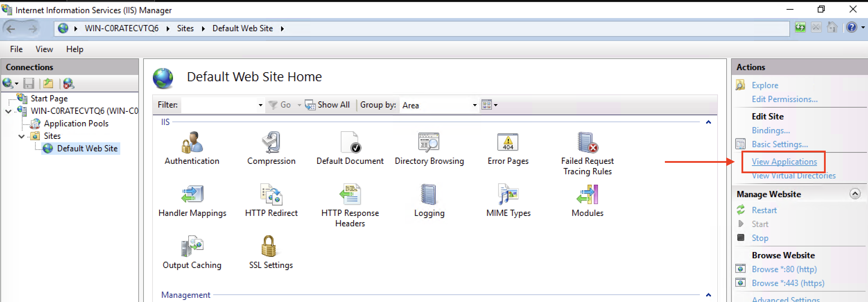Click the Stop loading toolbar icon
The width and height of the screenshot is (868, 302).
pyautogui.click(x=816, y=27)
